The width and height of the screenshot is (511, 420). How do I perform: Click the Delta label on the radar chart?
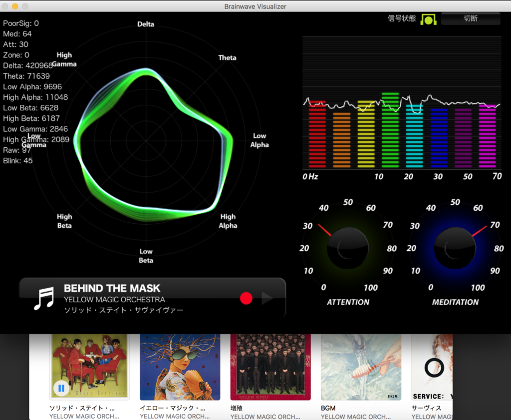click(146, 24)
